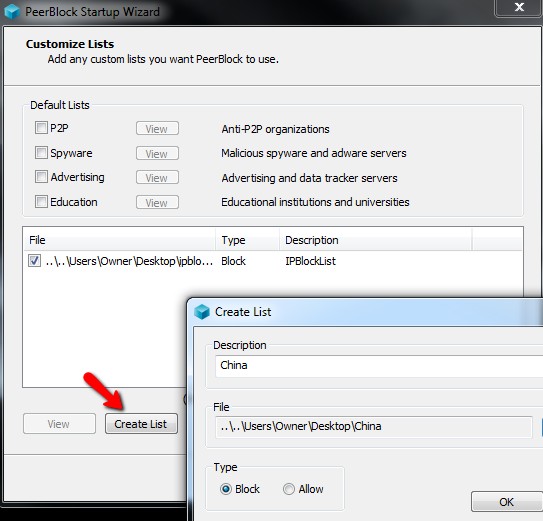The width and height of the screenshot is (543, 521).
Task: Select the ipblocklist file path row
Action: [x=129, y=261]
